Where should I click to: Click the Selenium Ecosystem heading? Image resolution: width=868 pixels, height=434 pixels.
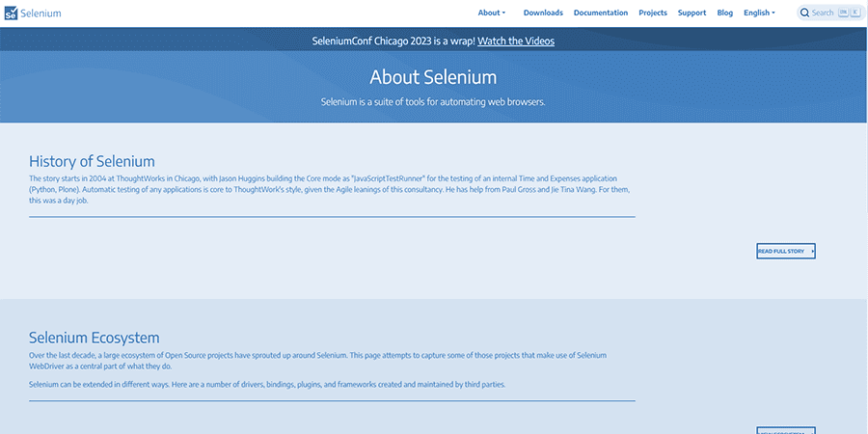pos(95,338)
